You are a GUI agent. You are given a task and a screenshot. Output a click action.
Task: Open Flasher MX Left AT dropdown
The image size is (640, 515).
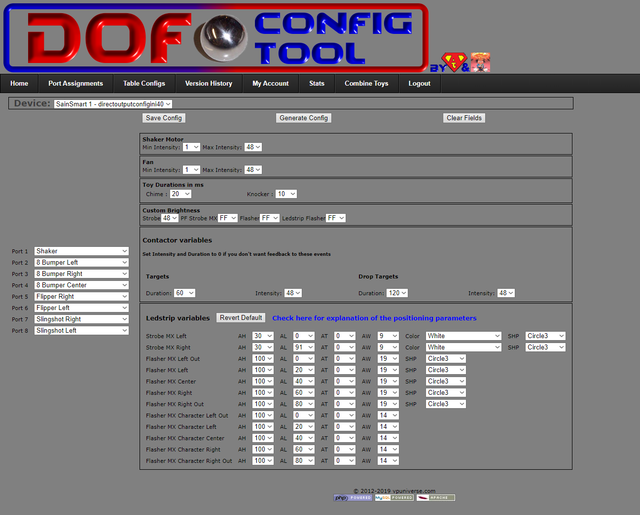click(x=344, y=370)
